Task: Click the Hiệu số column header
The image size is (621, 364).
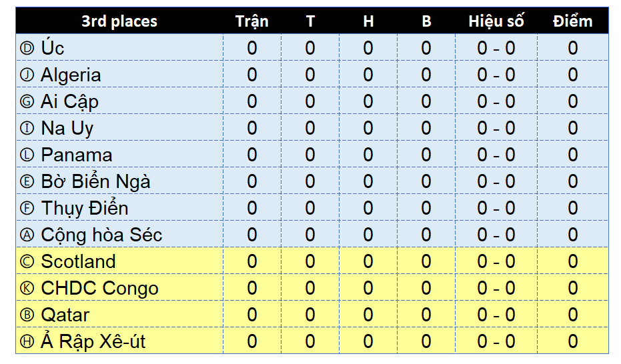Action: tap(496, 21)
